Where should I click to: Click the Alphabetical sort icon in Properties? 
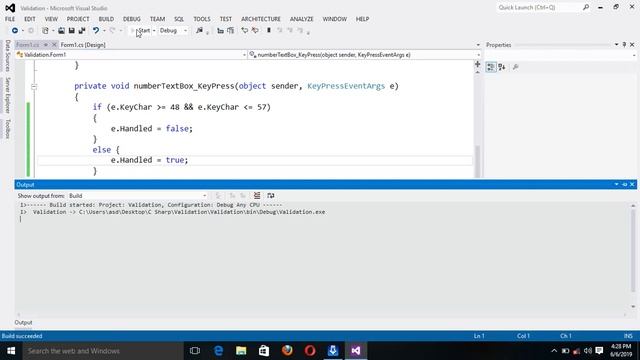coord(502,67)
